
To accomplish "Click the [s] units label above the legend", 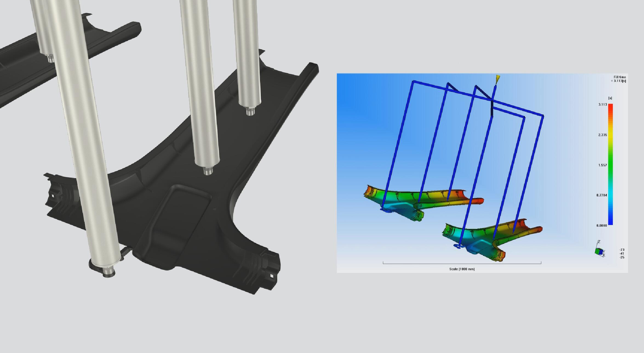I will [610, 98].
